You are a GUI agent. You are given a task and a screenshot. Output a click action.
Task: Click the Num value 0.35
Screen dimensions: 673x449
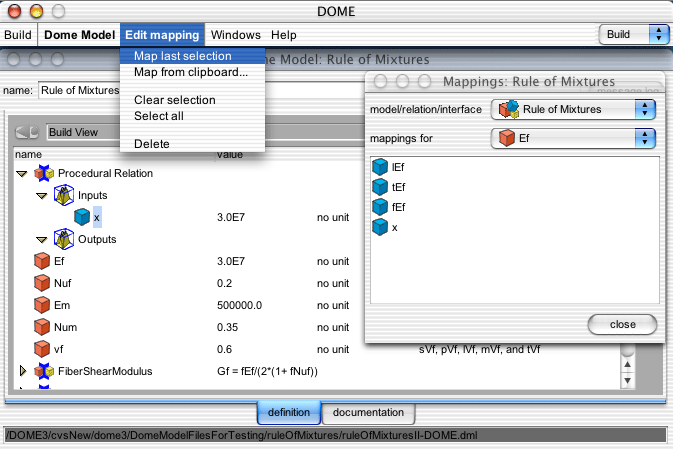(x=227, y=327)
